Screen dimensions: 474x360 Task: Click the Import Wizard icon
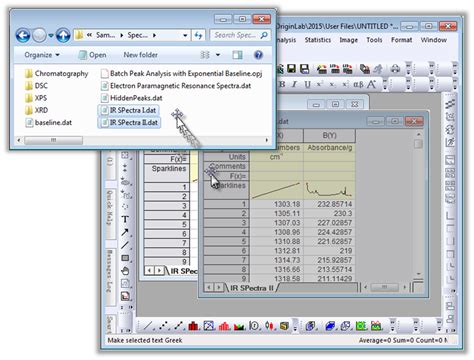coord(322,69)
